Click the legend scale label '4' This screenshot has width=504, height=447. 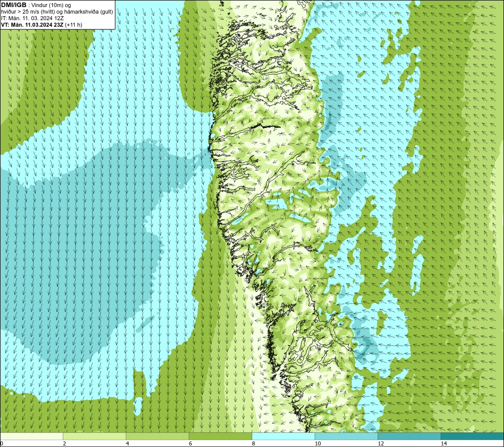point(128,443)
